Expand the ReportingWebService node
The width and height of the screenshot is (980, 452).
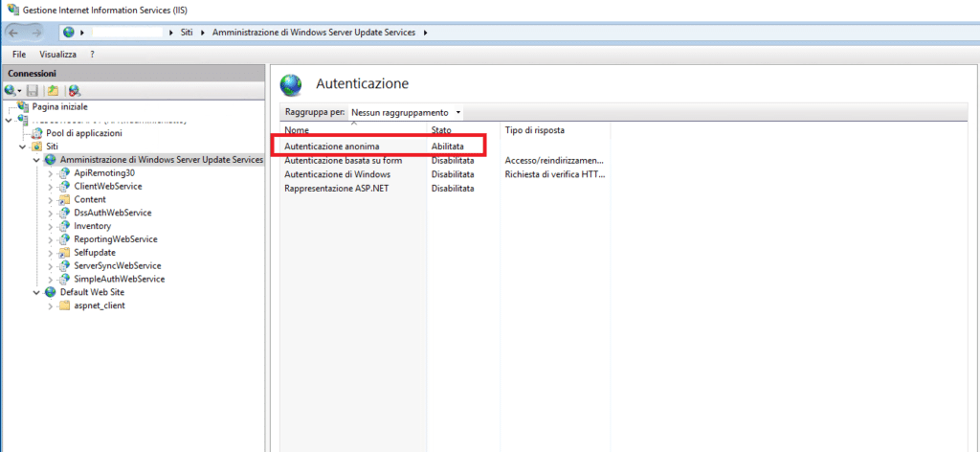click(50, 239)
